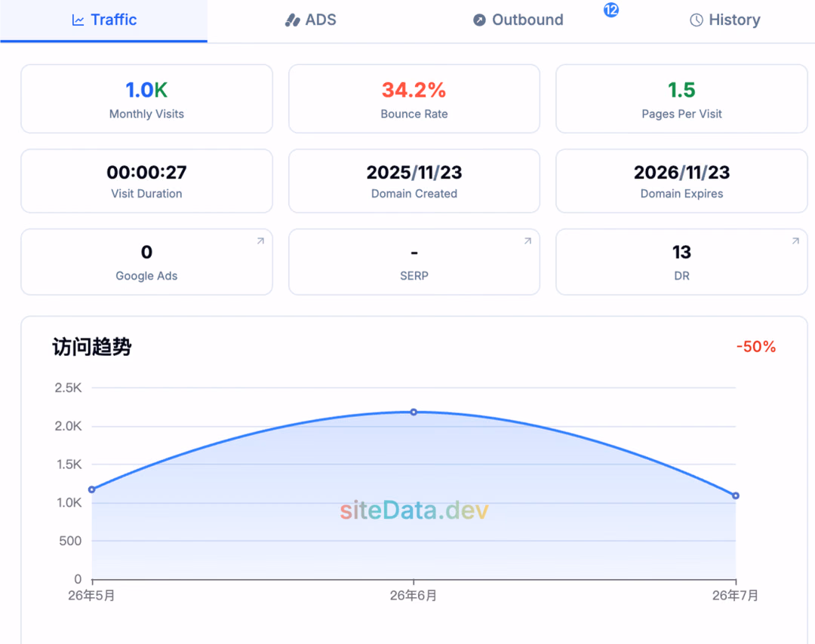Image resolution: width=815 pixels, height=644 pixels.
Task: Select the Monthly Visits card
Action: tap(146, 99)
